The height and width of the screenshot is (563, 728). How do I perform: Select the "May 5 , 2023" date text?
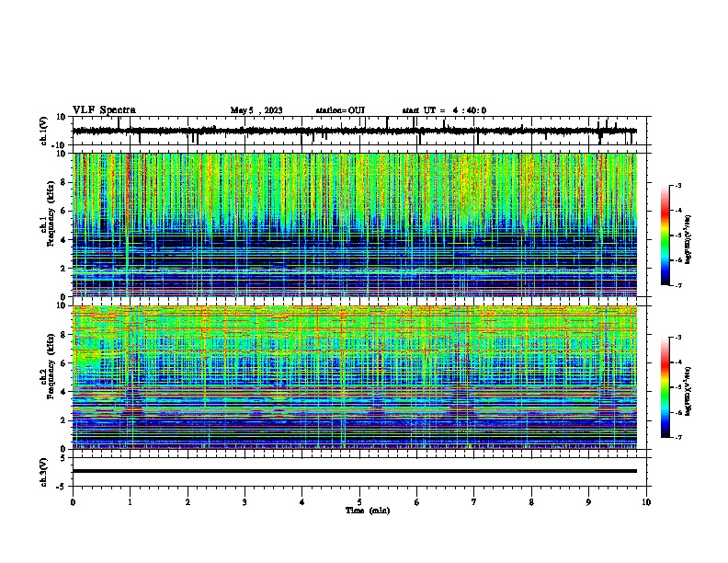coord(256,110)
